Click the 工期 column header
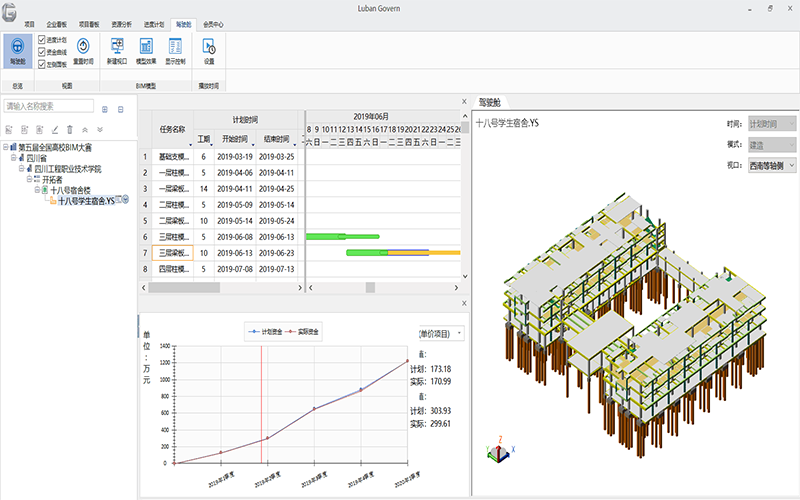The height and width of the screenshot is (500, 800). coord(204,139)
